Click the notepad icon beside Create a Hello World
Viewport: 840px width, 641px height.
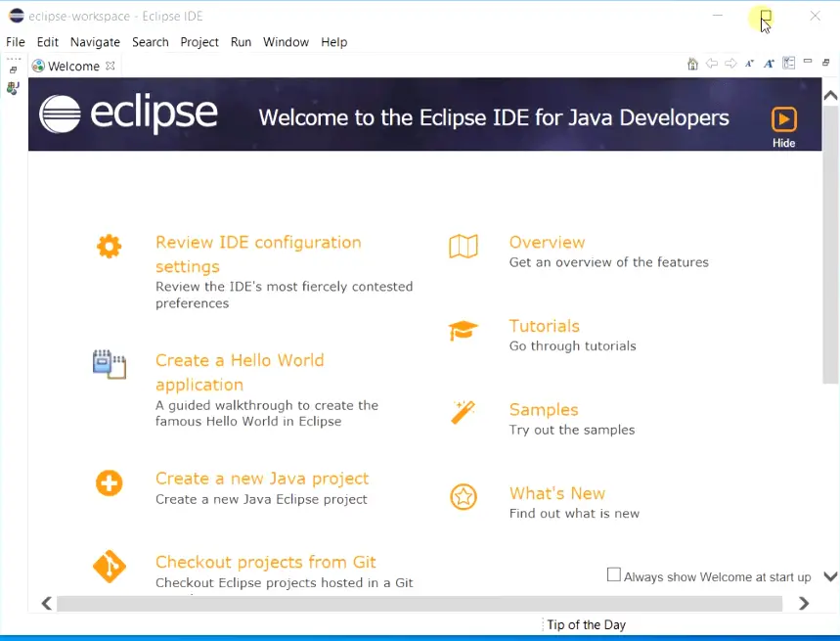[x=110, y=364]
